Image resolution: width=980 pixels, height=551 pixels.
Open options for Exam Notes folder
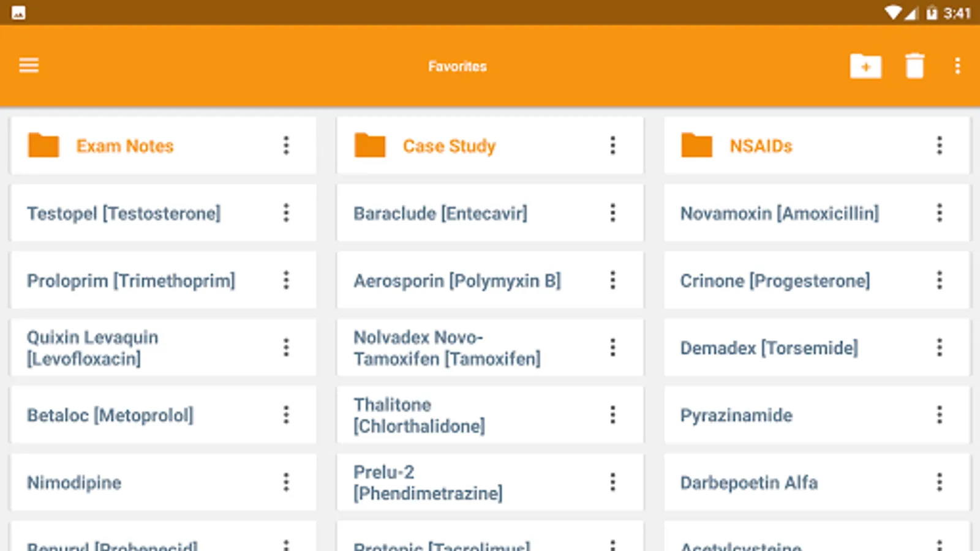pyautogui.click(x=286, y=146)
